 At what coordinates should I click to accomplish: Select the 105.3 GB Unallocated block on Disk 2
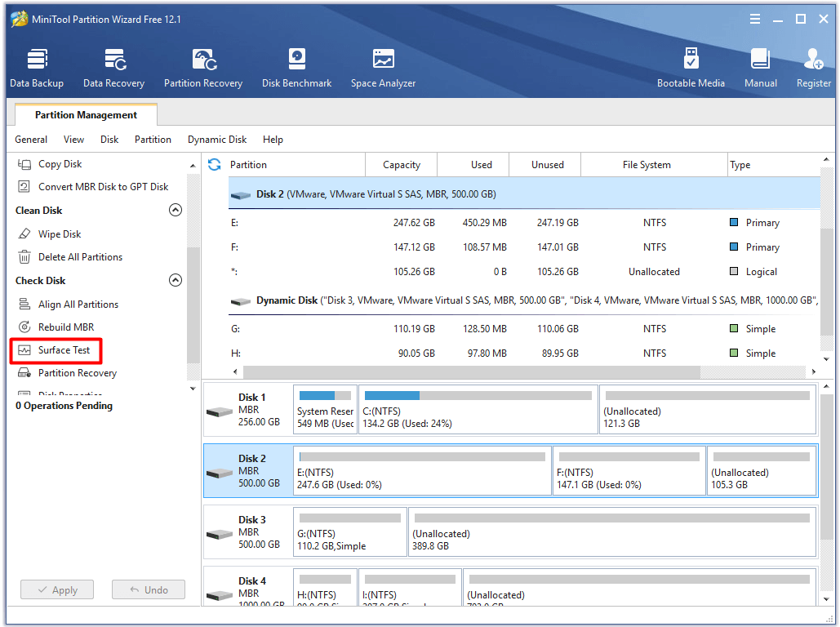tap(762, 470)
